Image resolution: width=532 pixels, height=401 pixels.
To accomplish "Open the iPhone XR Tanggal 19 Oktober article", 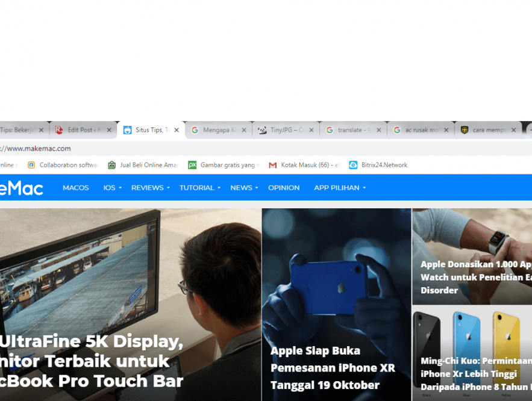I will [333, 368].
